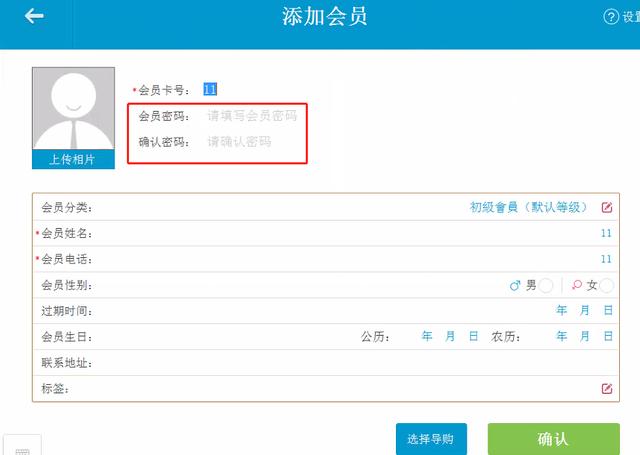Click the keyboard icon at bottom left

tap(22, 448)
